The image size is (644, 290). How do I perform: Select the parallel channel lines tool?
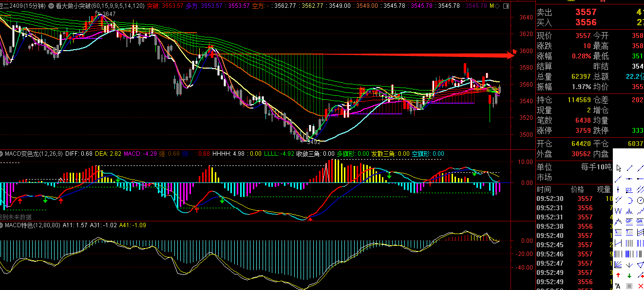point(640,189)
